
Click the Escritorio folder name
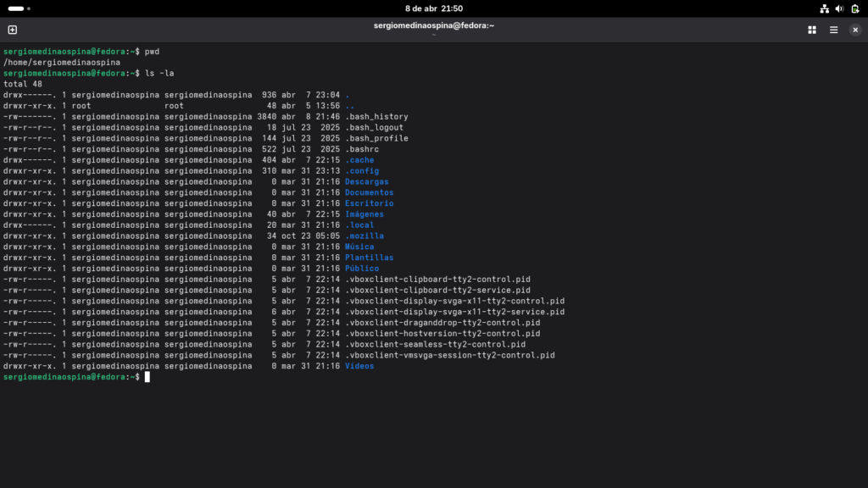pyautogui.click(x=368, y=203)
